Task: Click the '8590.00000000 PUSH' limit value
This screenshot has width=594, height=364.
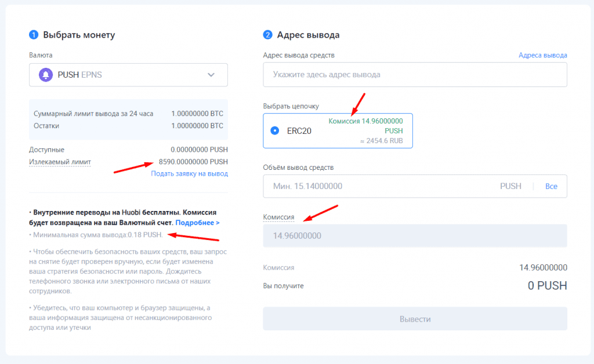Action: pyautogui.click(x=193, y=162)
